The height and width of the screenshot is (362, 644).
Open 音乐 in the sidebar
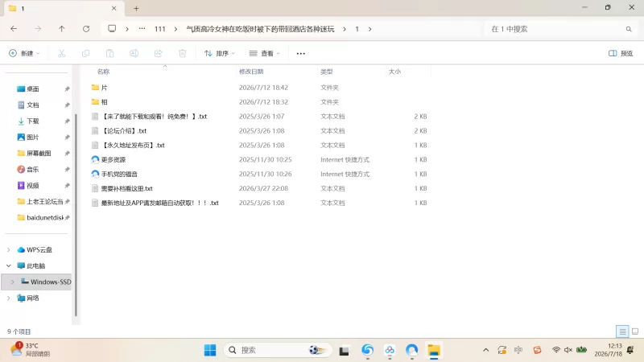(x=33, y=169)
